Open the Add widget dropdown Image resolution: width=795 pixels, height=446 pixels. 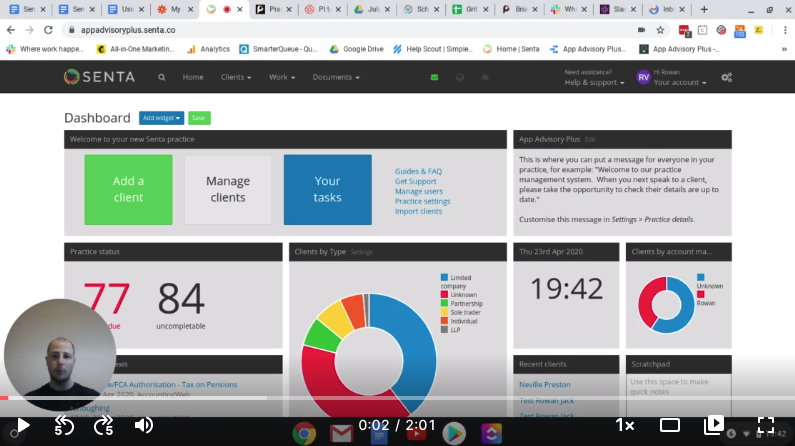point(161,118)
